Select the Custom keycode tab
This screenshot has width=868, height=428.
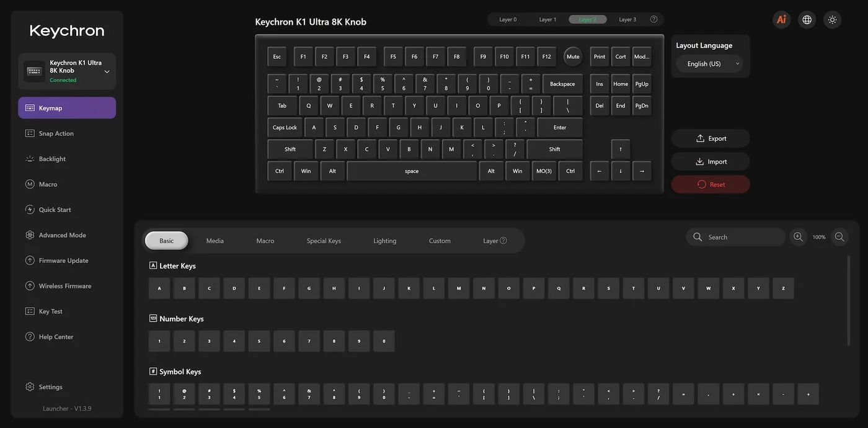coord(440,241)
